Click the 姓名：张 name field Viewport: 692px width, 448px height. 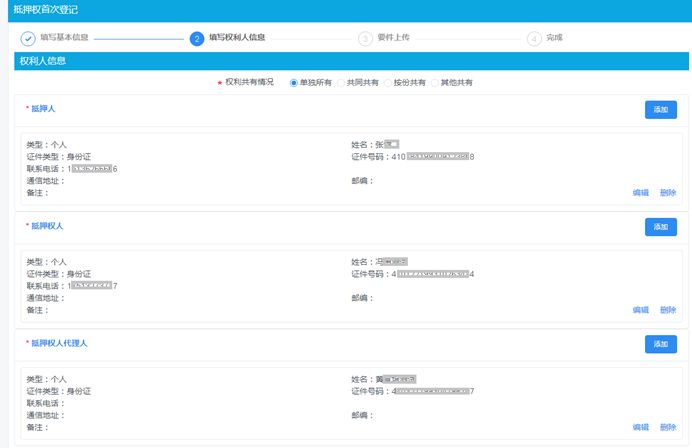[x=375, y=144]
